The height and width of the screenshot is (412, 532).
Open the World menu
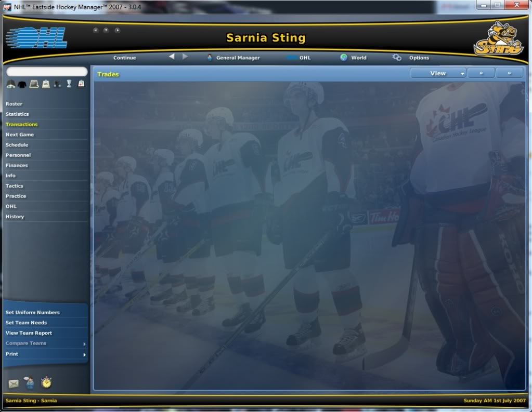[354, 58]
